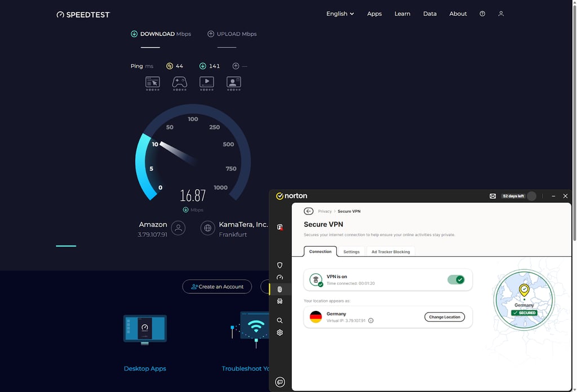This screenshot has width=577, height=392.
Task: Open Norton Identity spy sidebar icon
Action: pos(279,301)
